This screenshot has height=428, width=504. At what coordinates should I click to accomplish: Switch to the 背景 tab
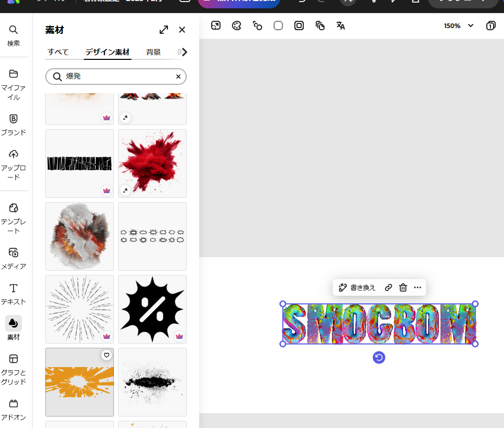(153, 52)
